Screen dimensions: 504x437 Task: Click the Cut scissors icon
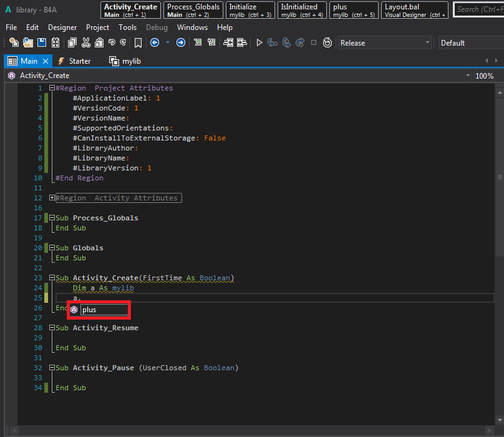click(x=85, y=42)
